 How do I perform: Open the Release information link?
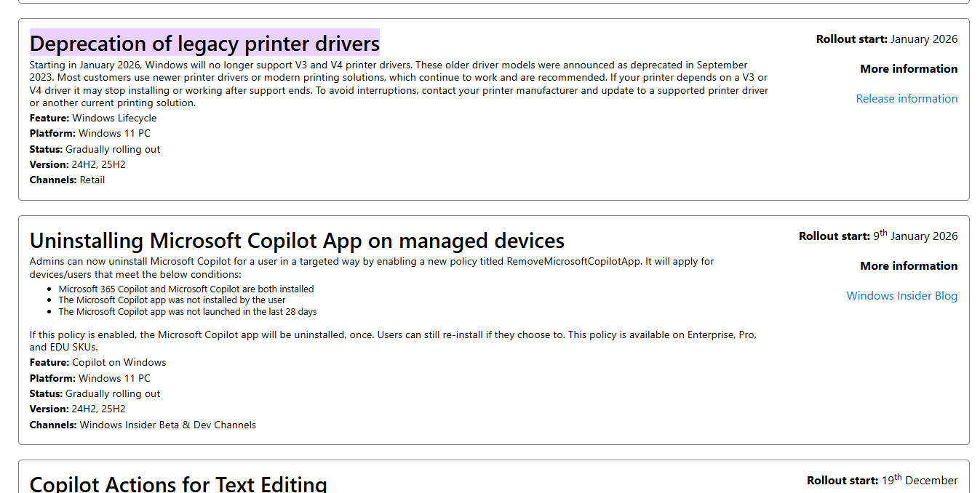click(907, 98)
